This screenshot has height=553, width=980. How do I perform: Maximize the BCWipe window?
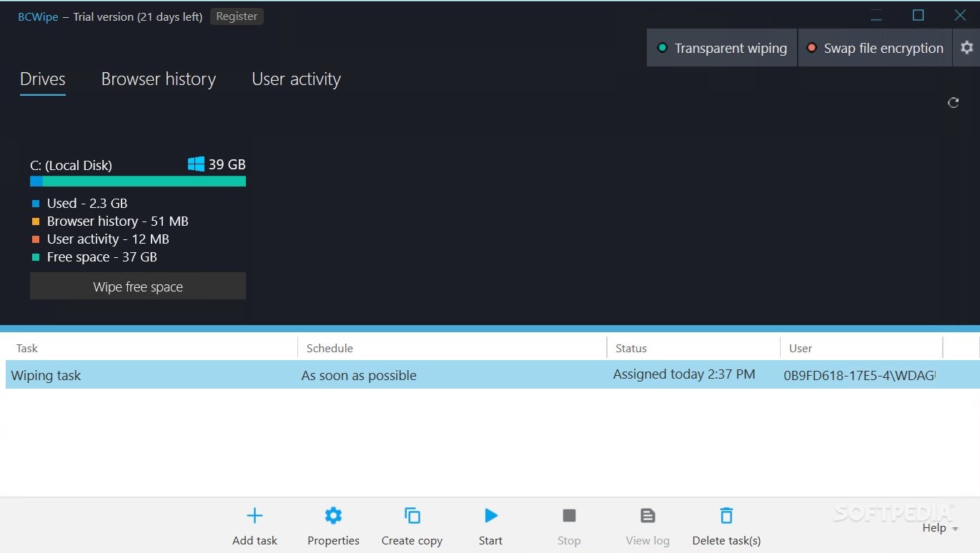919,15
